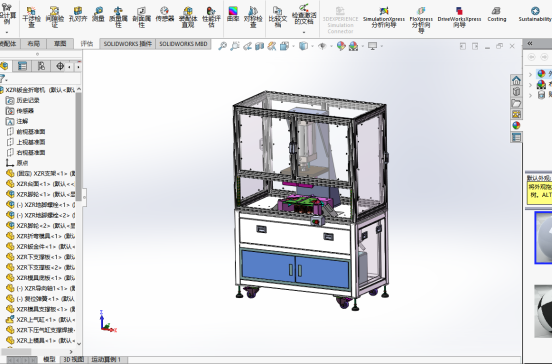
Task: Select Model (模型) bottom tab
Action: 49,359
